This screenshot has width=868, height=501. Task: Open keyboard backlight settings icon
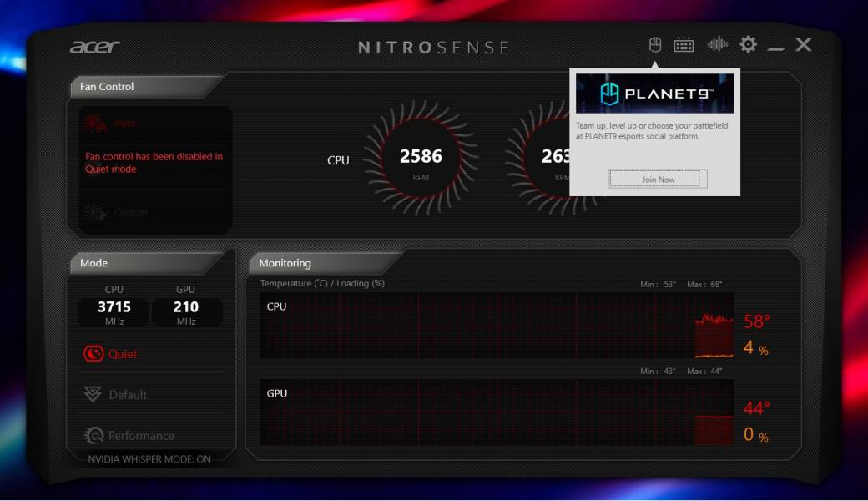tap(684, 44)
